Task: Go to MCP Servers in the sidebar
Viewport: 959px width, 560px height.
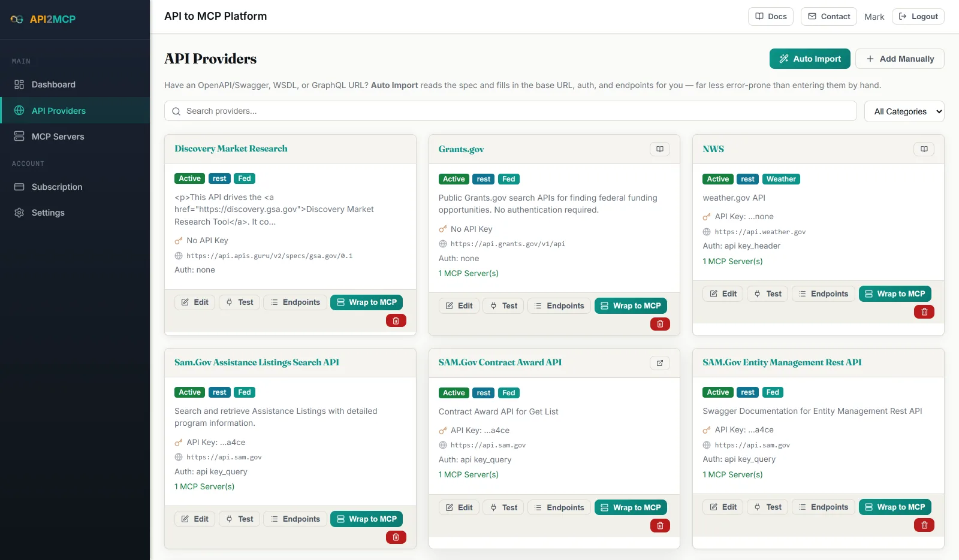Action: pyautogui.click(x=75, y=137)
